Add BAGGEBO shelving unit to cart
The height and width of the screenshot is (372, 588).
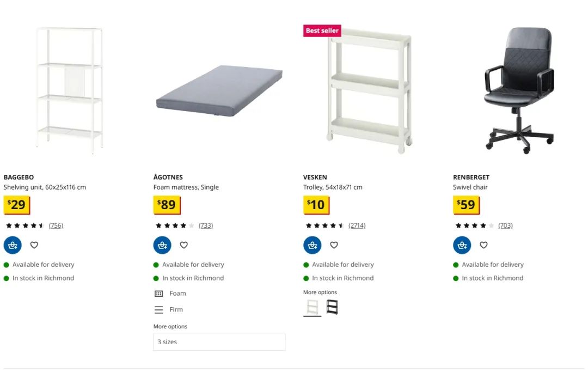[13, 245]
